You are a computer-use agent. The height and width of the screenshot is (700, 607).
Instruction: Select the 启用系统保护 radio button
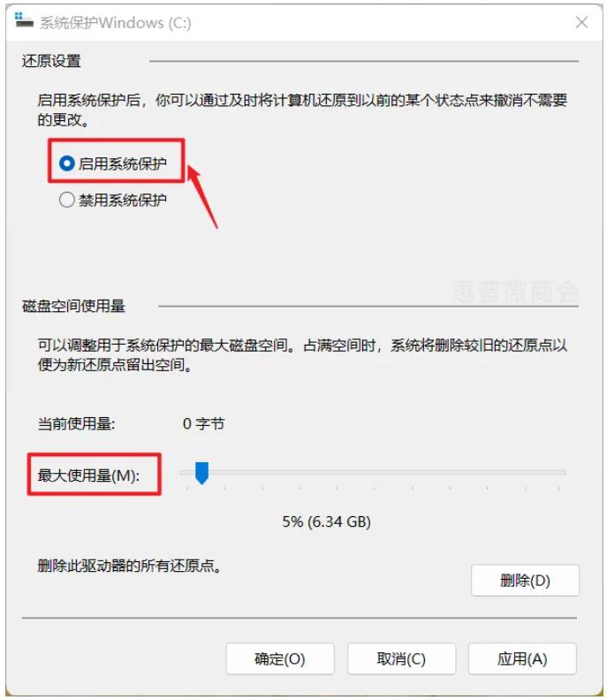[x=67, y=164]
